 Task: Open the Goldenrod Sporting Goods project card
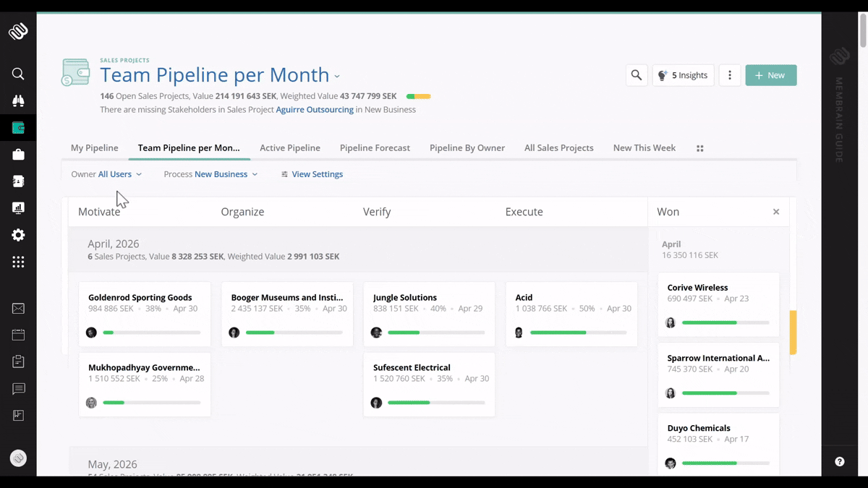(x=145, y=314)
